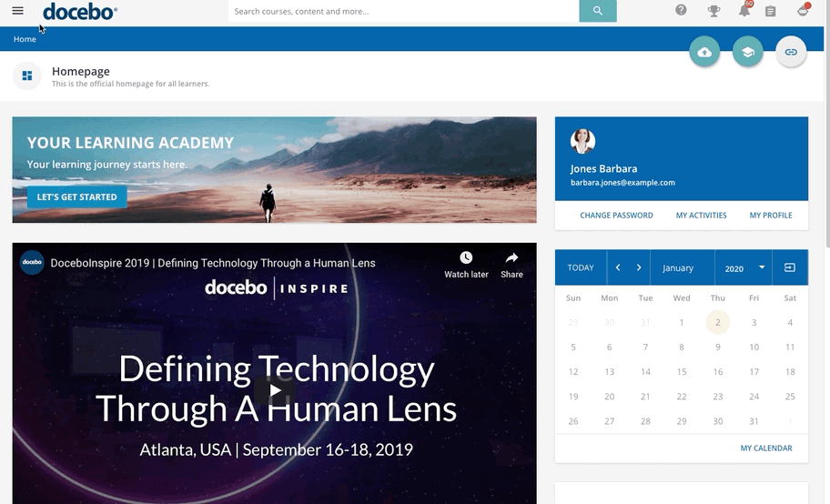Go to next month in calendar
This screenshot has height=504, width=830.
(639, 267)
